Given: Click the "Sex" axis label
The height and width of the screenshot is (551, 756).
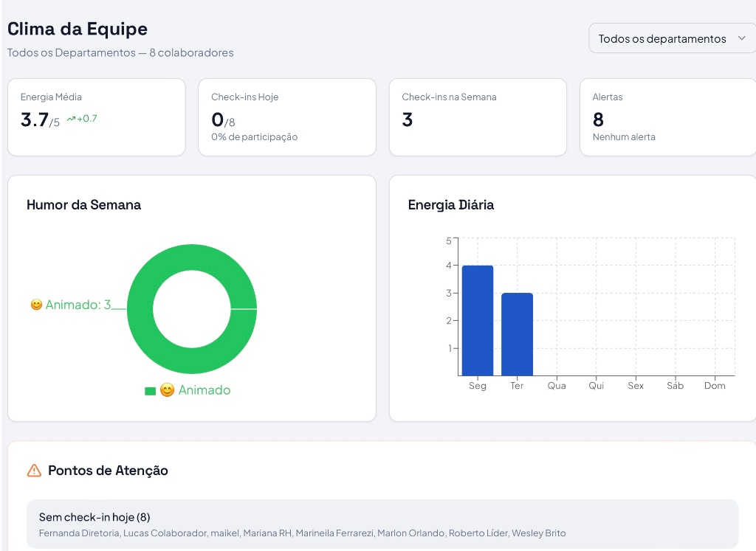Looking at the screenshot, I should coord(636,385).
